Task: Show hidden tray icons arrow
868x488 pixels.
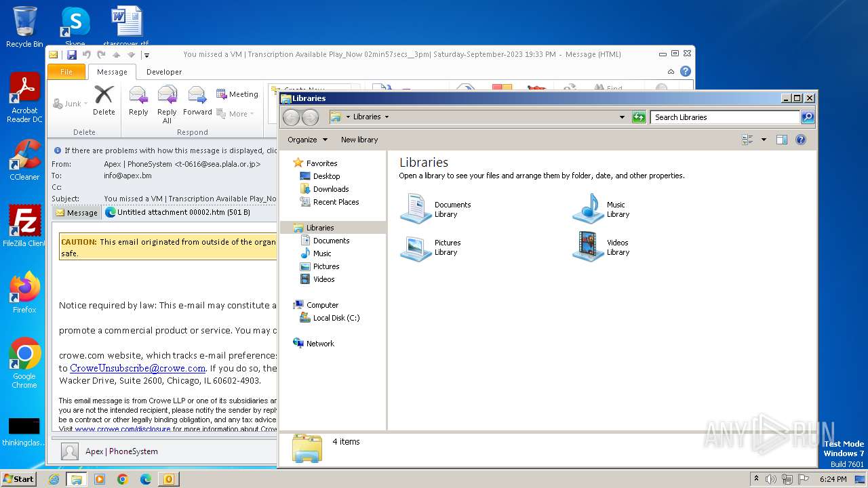Action: coord(756,479)
